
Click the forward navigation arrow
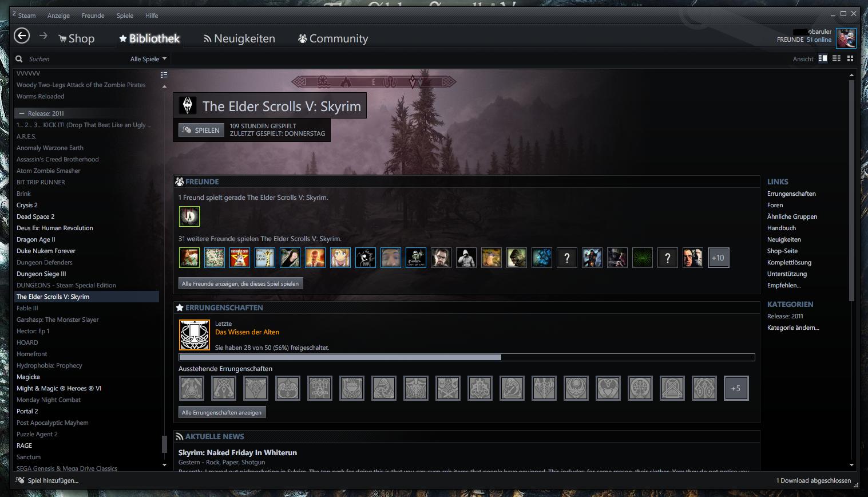coord(43,35)
